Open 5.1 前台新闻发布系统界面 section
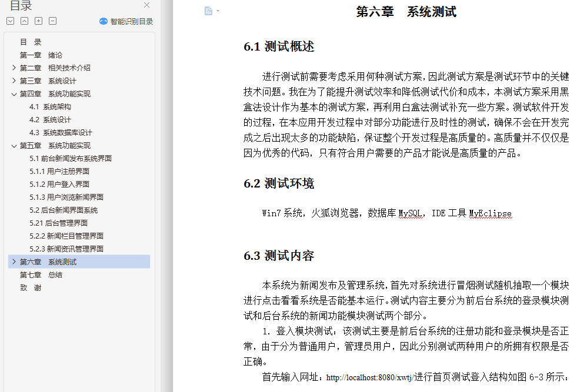 [71, 159]
